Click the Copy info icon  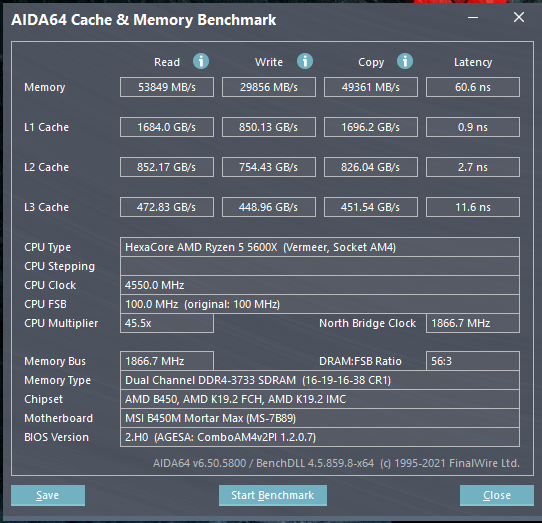tap(405, 62)
